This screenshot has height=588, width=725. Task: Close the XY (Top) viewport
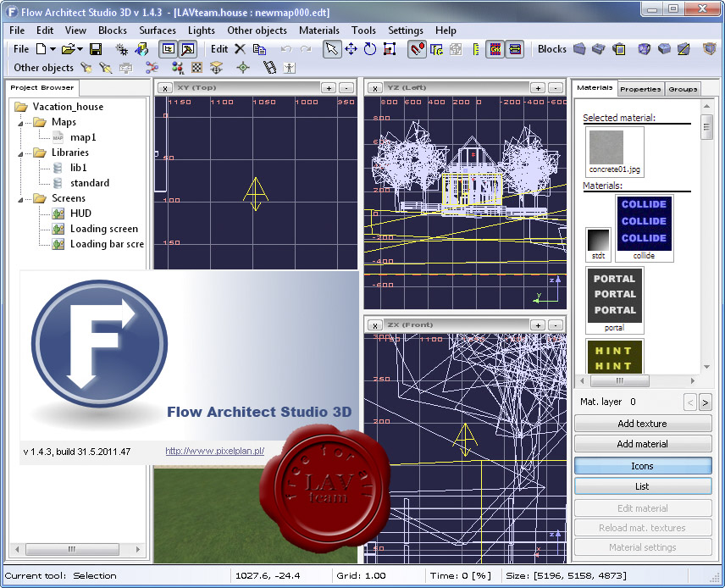click(165, 88)
